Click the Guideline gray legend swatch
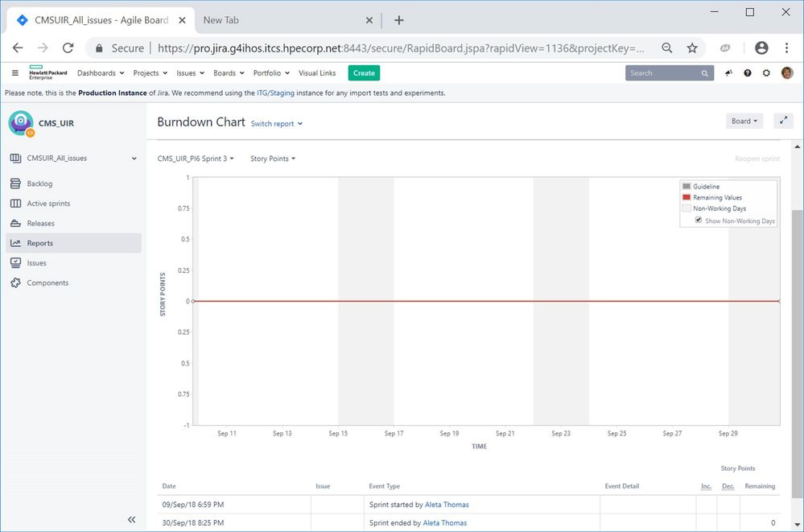 686,186
